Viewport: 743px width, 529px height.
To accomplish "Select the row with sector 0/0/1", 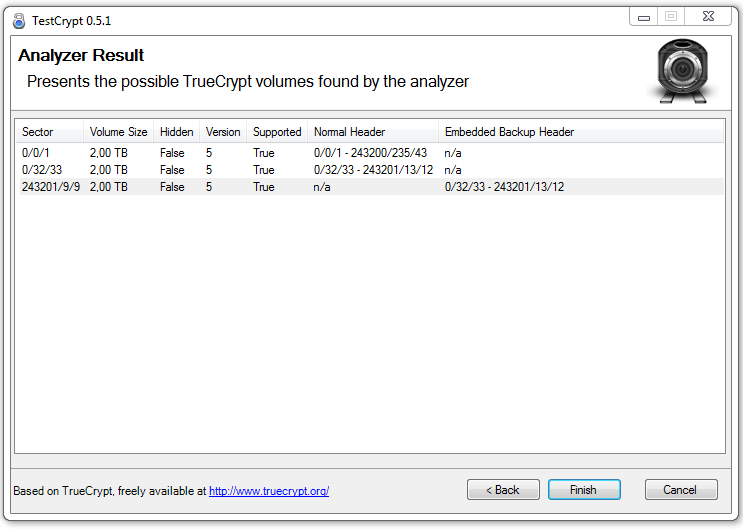I will (372, 153).
